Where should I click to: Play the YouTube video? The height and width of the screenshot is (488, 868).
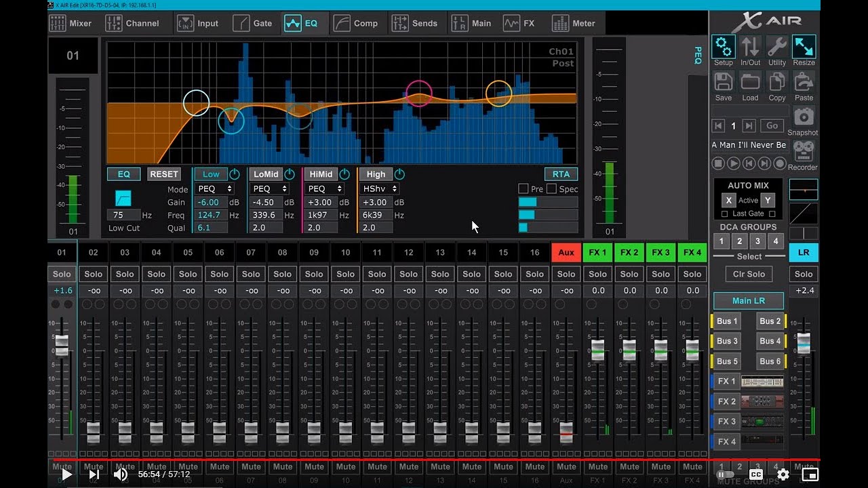pos(66,474)
